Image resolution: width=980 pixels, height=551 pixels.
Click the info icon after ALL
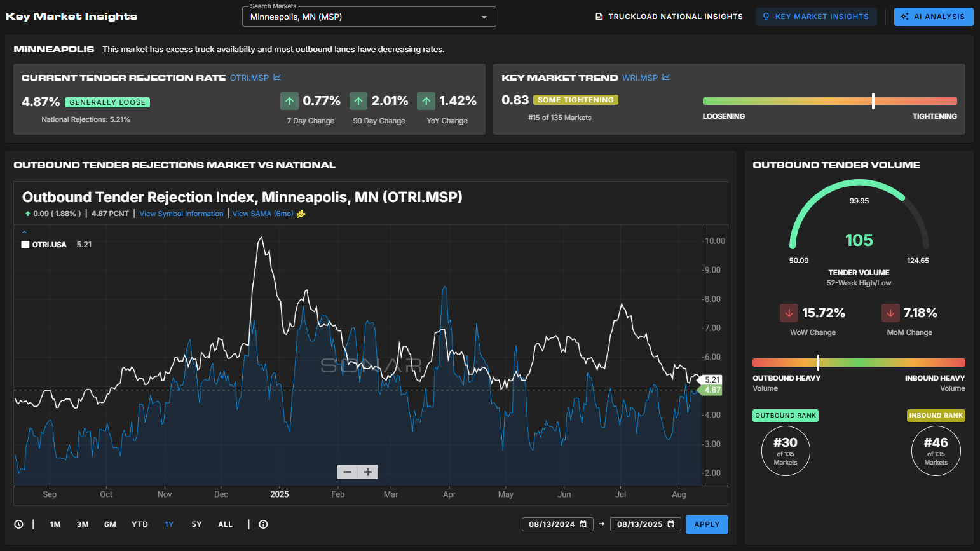click(263, 524)
